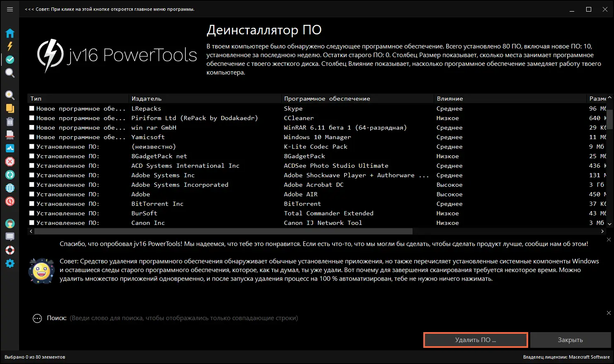Click the Удалить ПО button
Viewport: 614px width, 364px height.
coord(475,340)
